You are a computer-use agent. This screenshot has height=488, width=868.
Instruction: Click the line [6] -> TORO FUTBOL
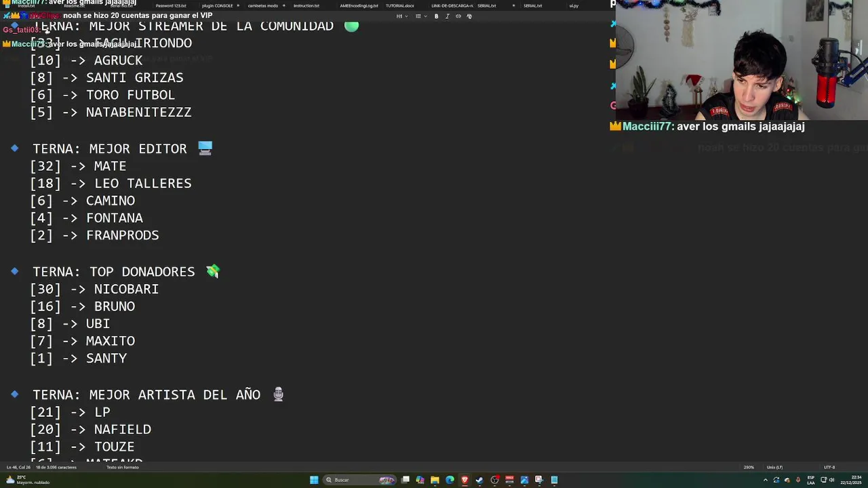(x=102, y=95)
